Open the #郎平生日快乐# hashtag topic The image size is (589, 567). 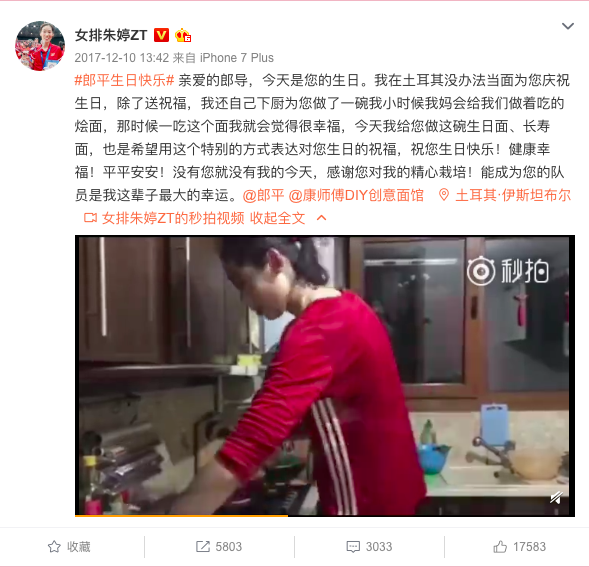124,80
